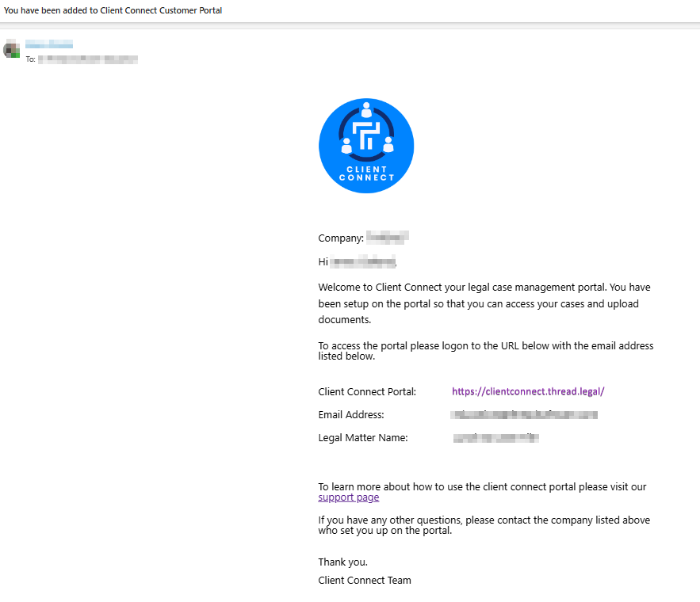The width and height of the screenshot is (700, 602).
Task: Click the Client Connect logo image
Action: tap(366, 146)
